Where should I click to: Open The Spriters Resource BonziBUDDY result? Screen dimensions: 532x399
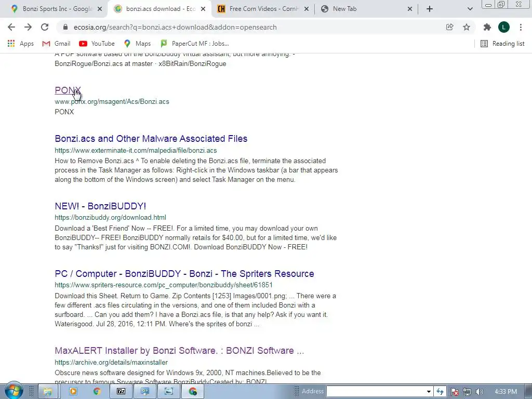point(184,273)
